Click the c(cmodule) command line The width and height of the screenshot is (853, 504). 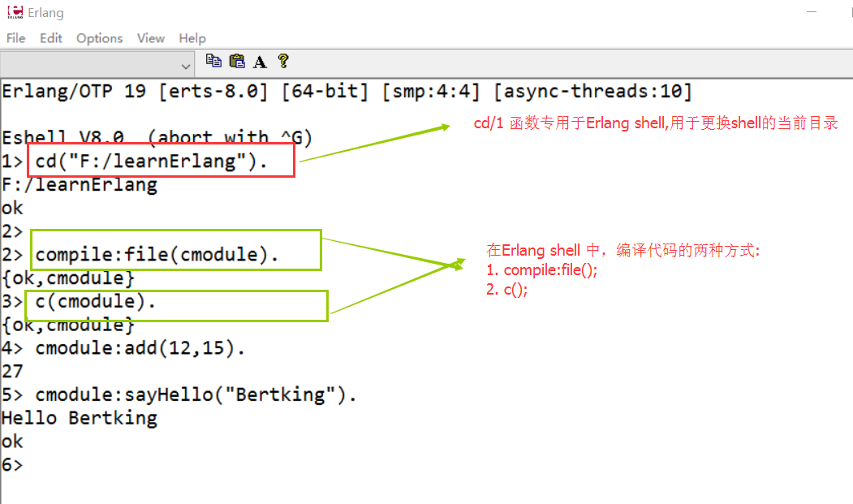pyautogui.click(x=95, y=302)
